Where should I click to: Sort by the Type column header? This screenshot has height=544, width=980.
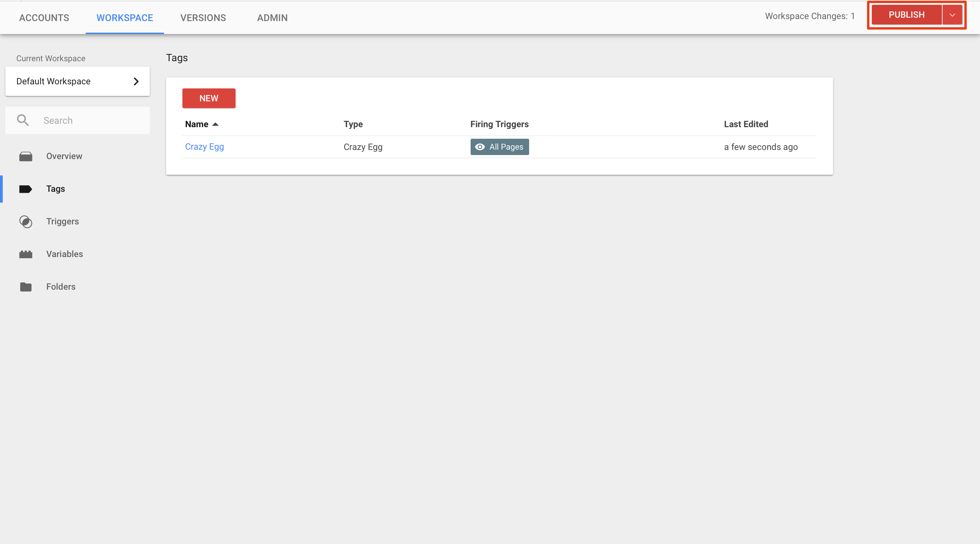(x=353, y=124)
